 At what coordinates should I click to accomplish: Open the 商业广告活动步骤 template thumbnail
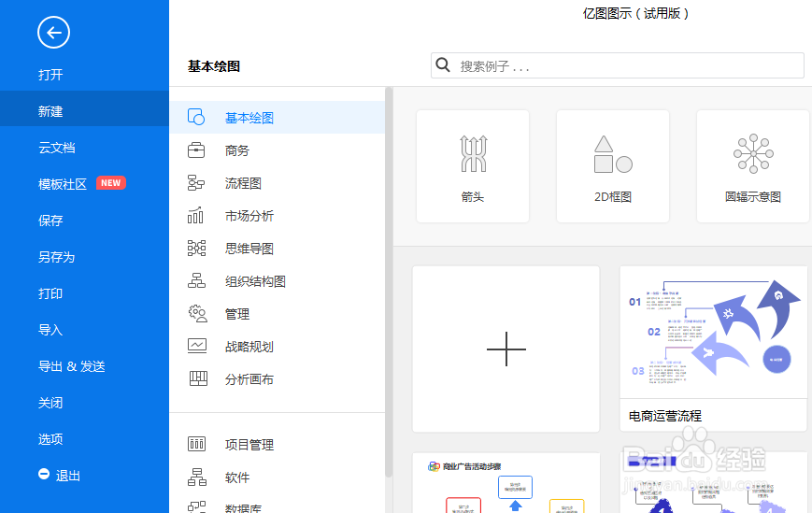(x=506, y=483)
